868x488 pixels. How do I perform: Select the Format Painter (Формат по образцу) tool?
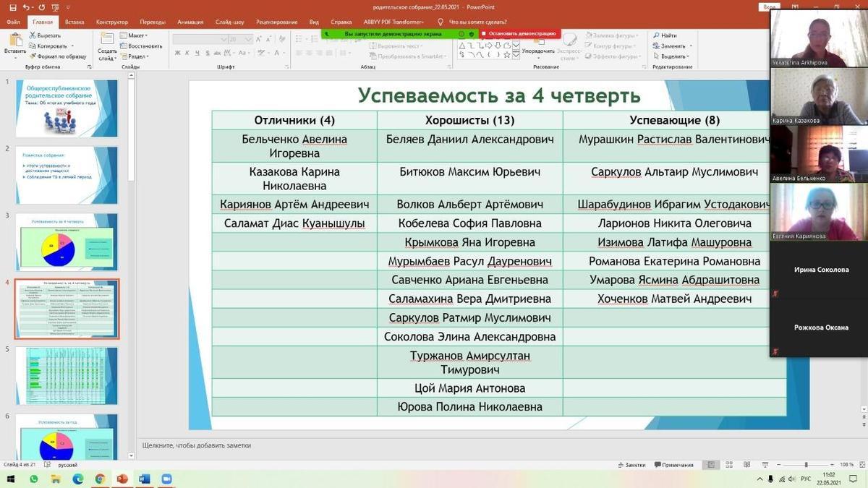click(x=33, y=56)
